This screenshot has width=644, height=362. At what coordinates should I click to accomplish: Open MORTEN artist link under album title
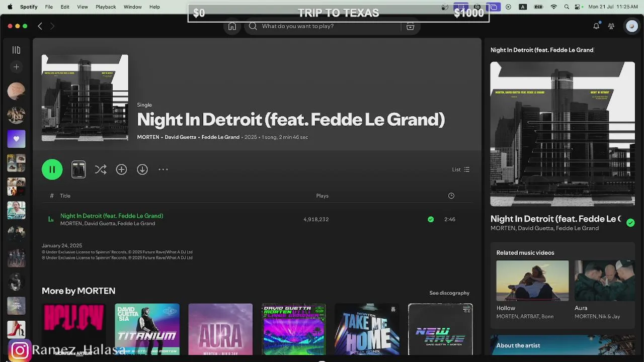[x=148, y=137]
